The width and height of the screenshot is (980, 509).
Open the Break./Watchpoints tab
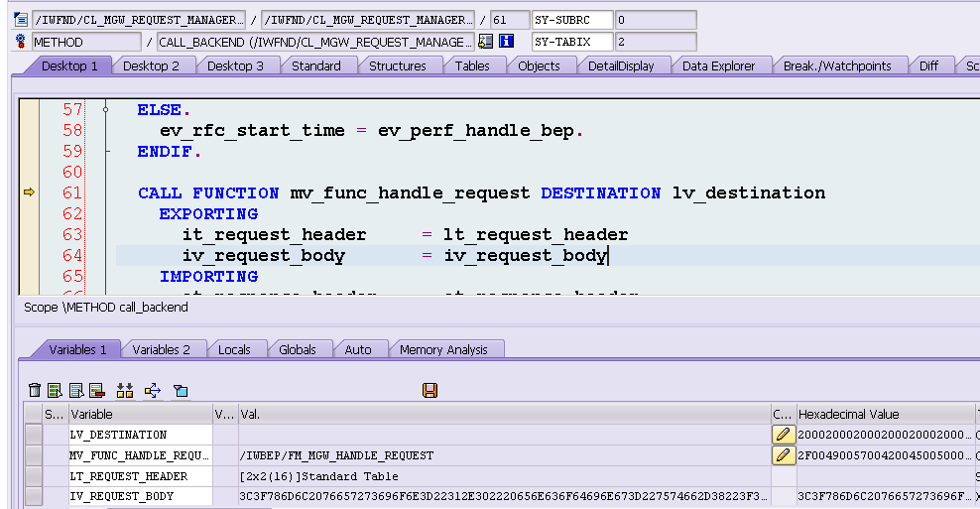pyautogui.click(x=837, y=65)
